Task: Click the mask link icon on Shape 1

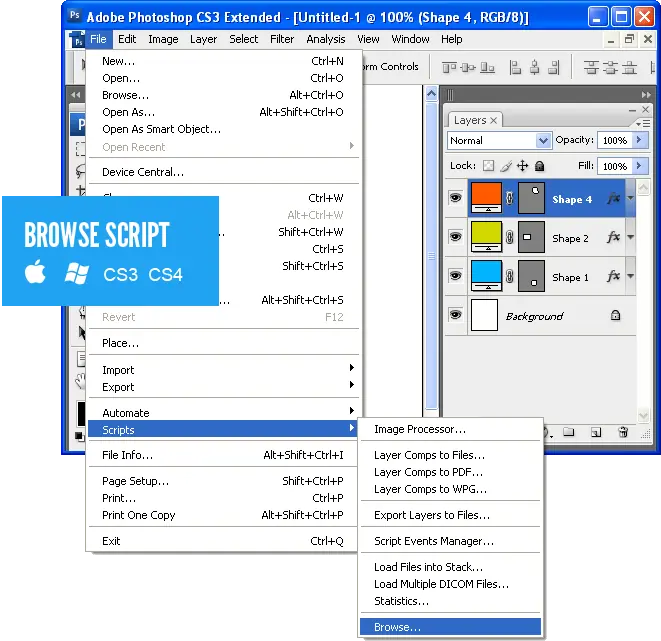Action: click(510, 276)
